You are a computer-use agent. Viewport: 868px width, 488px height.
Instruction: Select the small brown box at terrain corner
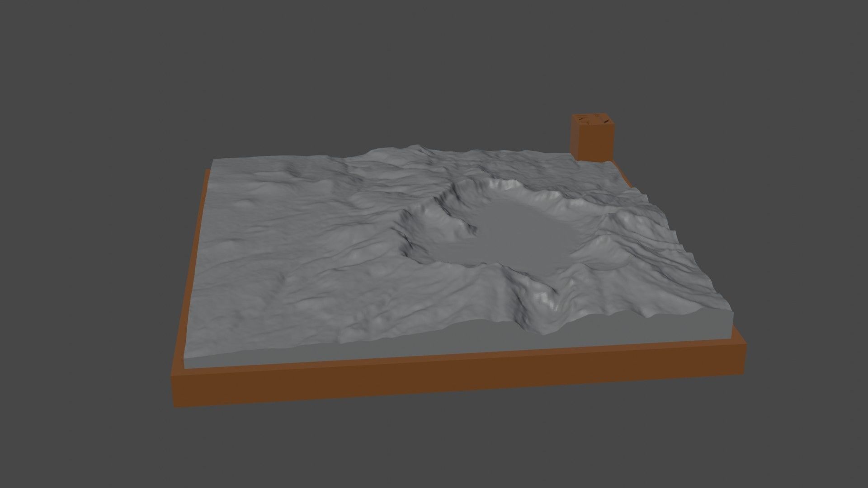point(592,137)
